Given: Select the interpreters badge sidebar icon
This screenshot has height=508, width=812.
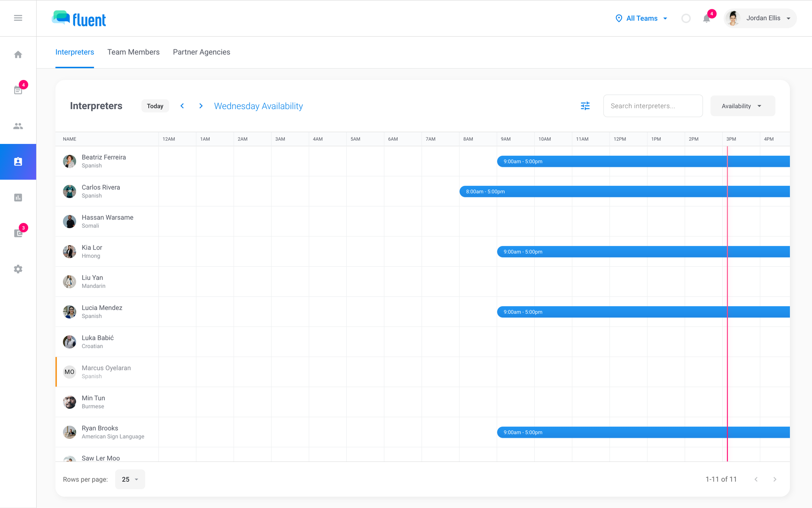Looking at the screenshot, I should (x=18, y=162).
